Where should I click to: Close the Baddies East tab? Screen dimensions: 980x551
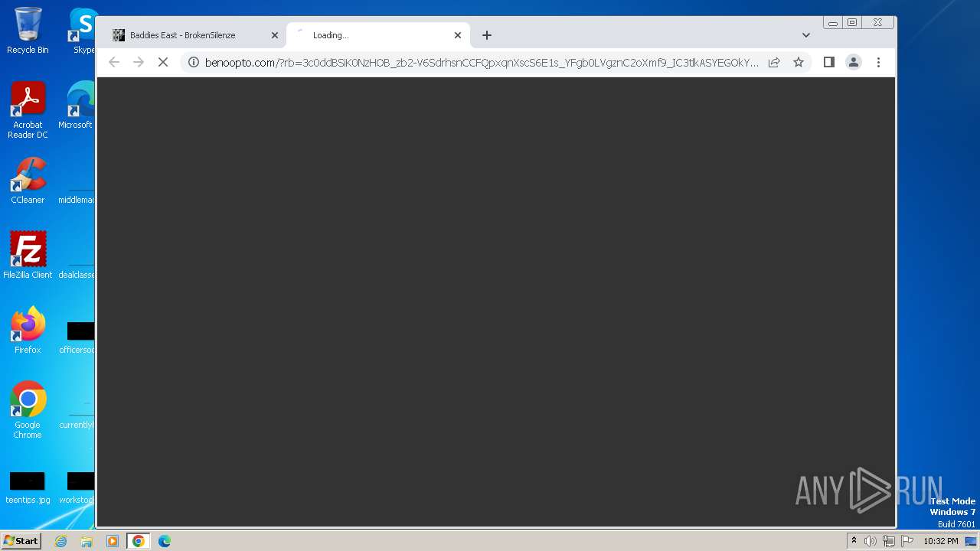(x=275, y=35)
